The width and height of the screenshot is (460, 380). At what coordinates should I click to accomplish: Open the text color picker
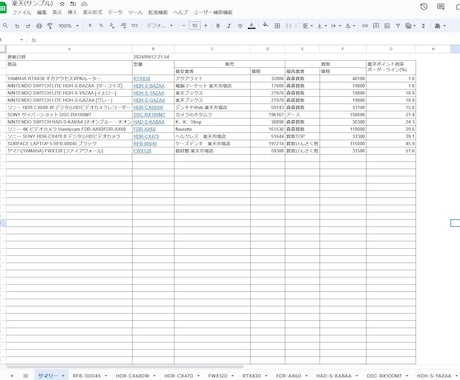252,26
